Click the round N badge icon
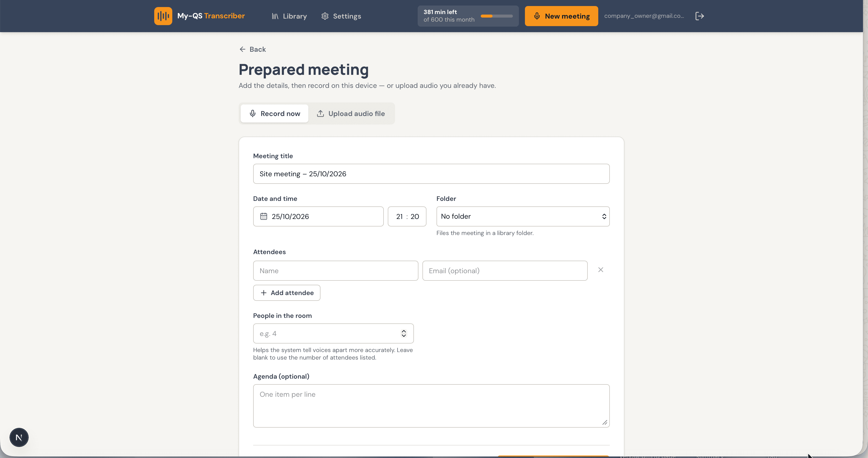Viewport: 868px width, 458px height. coord(19,437)
